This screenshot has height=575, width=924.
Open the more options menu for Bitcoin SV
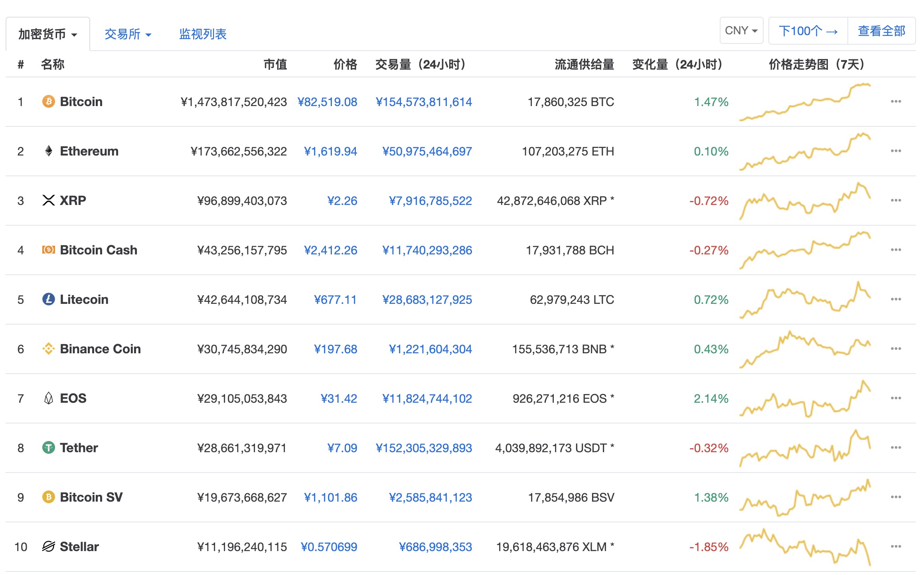[x=896, y=497]
